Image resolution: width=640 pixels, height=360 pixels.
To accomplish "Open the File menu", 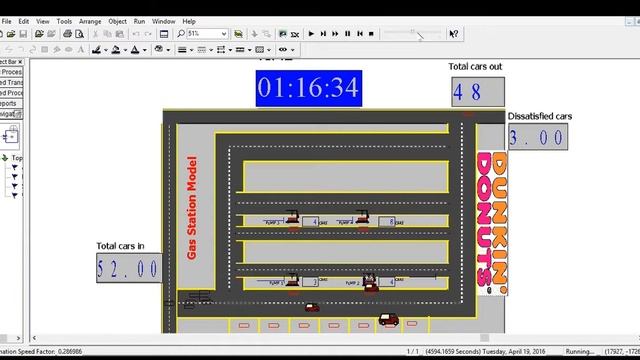I will click(6, 21).
